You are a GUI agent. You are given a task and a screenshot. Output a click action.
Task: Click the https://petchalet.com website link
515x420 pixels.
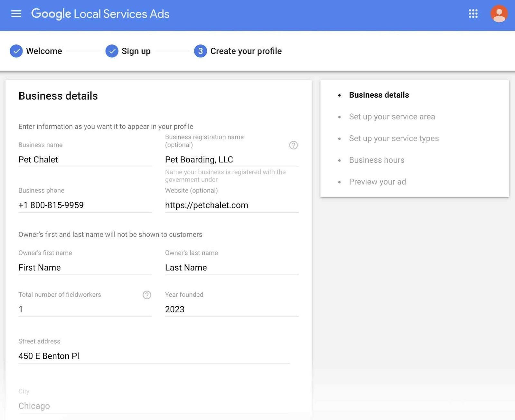206,205
